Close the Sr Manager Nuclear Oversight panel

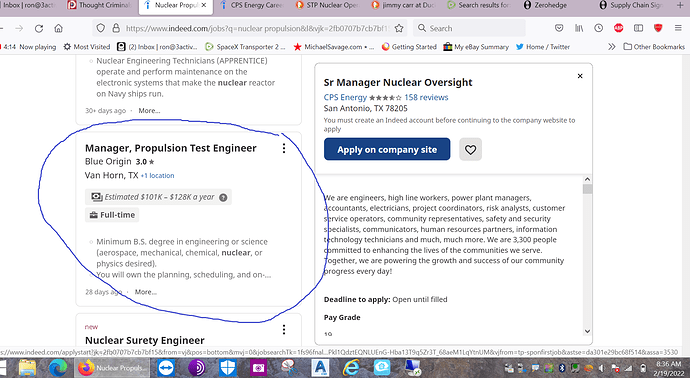click(580, 76)
